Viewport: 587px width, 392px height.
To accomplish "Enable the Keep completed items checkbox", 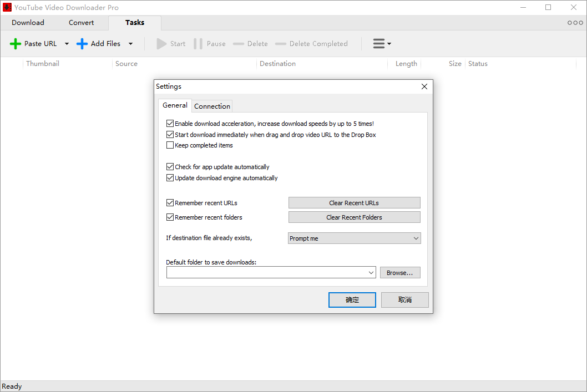I will pos(170,145).
